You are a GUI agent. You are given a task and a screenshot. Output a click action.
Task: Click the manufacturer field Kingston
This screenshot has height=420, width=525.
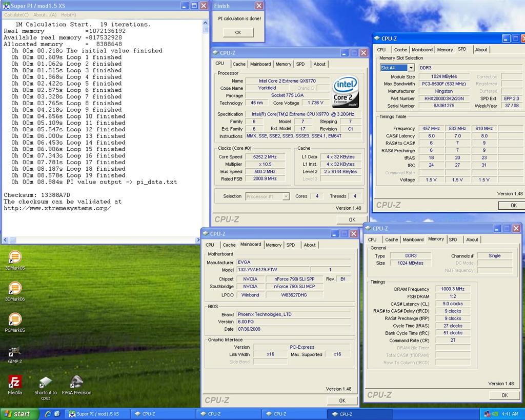(444, 91)
